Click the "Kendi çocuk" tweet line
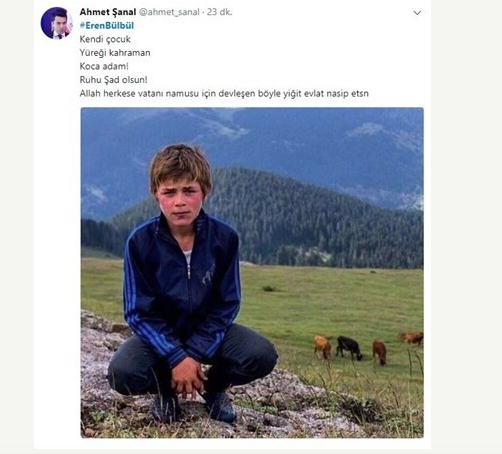 (x=105, y=39)
